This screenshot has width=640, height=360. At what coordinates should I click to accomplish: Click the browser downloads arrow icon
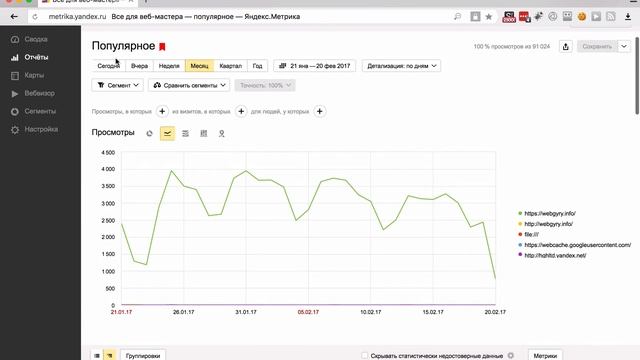coord(628,17)
